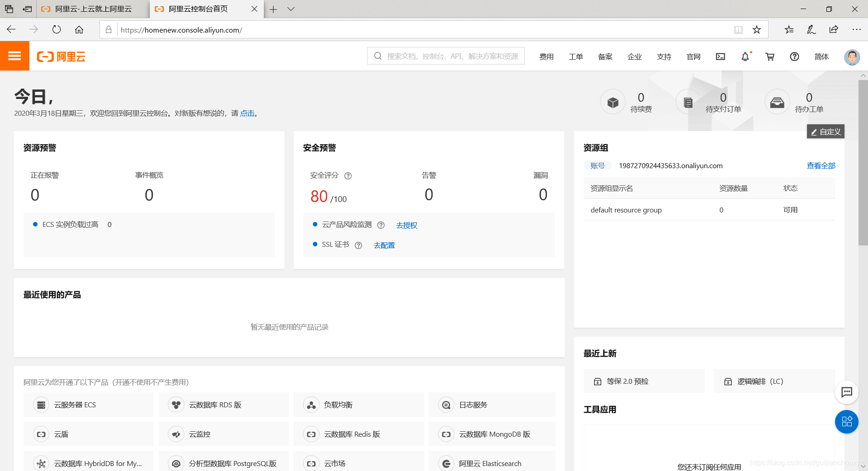Open 云数据库 Redis 版 product

[x=359, y=434]
